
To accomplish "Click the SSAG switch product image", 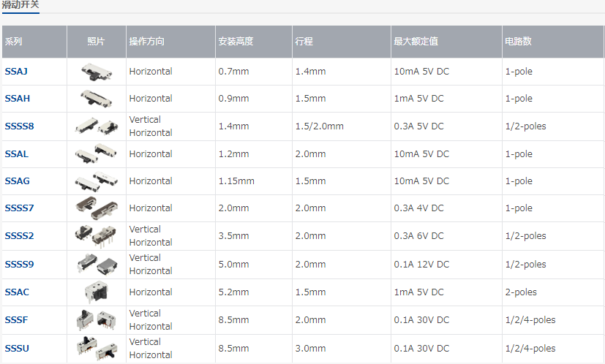I will (95, 181).
